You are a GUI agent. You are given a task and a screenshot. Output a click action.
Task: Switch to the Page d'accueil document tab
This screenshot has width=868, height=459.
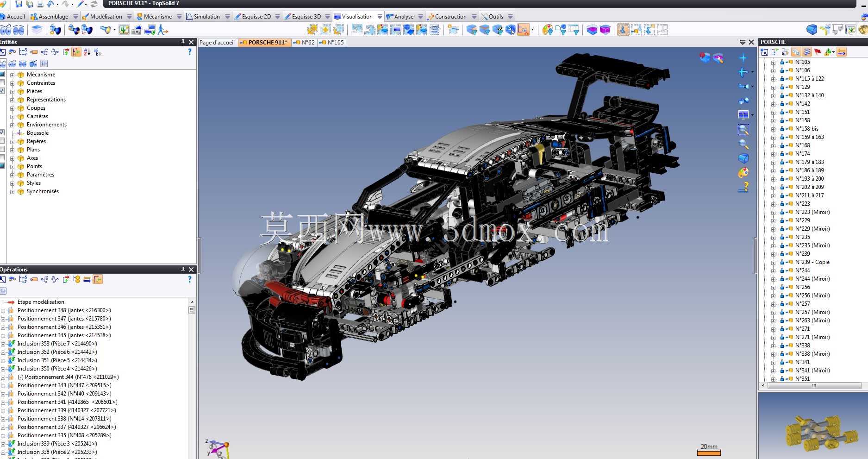click(217, 43)
